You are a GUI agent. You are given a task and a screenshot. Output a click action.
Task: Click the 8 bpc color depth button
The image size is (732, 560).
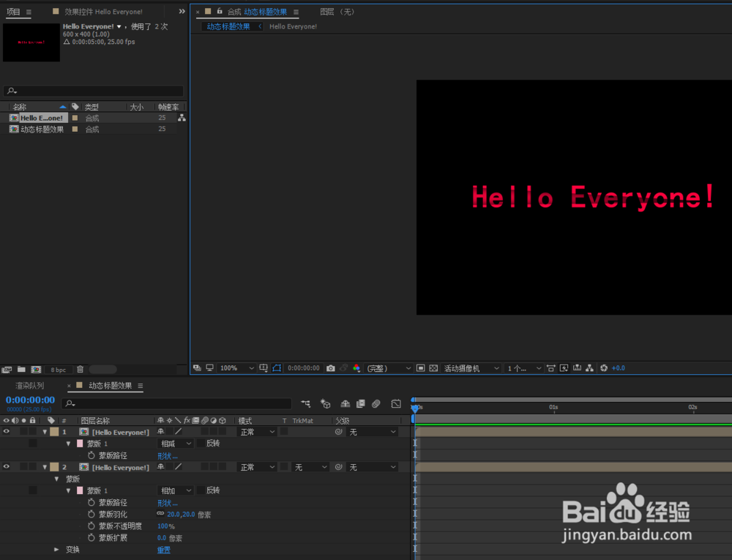(59, 370)
